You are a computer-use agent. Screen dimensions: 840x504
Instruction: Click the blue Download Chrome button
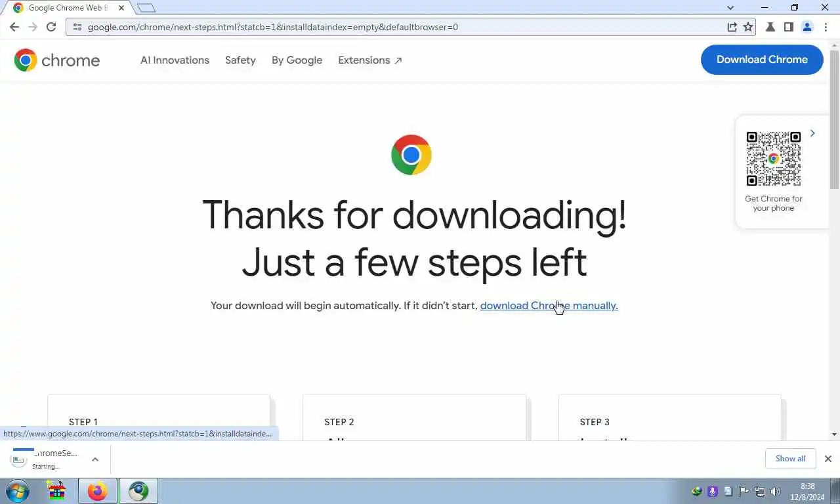coord(762,60)
